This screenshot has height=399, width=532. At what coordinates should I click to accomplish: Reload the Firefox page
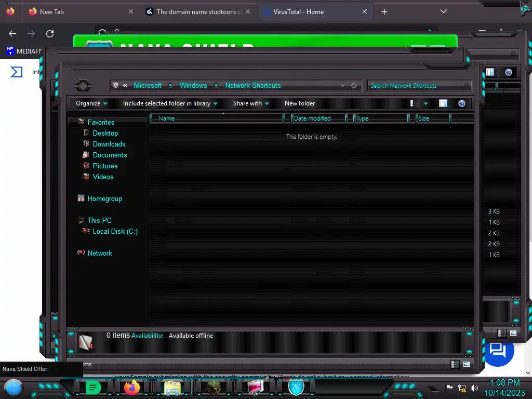pos(50,34)
